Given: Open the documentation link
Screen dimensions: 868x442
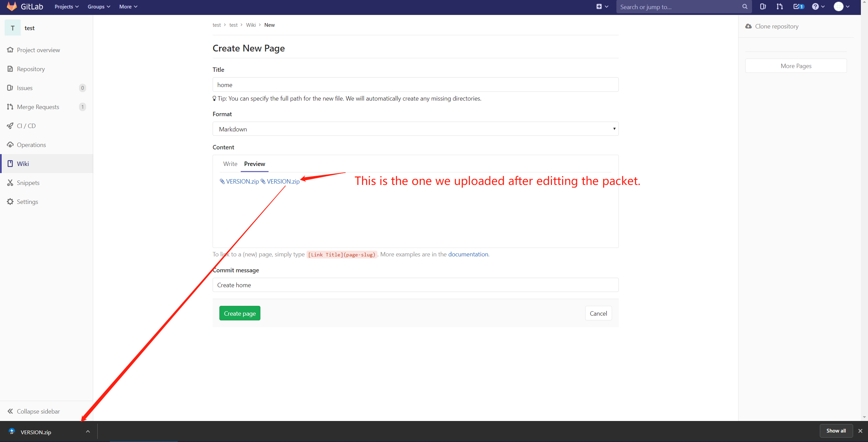Looking at the screenshot, I should click(x=468, y=254).
